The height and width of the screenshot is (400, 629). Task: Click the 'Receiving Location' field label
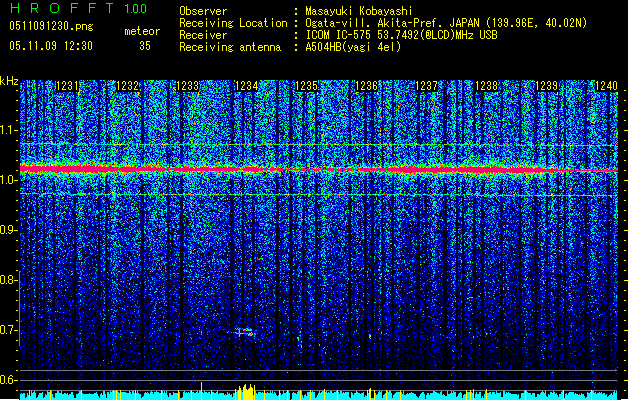pos(233,23)
